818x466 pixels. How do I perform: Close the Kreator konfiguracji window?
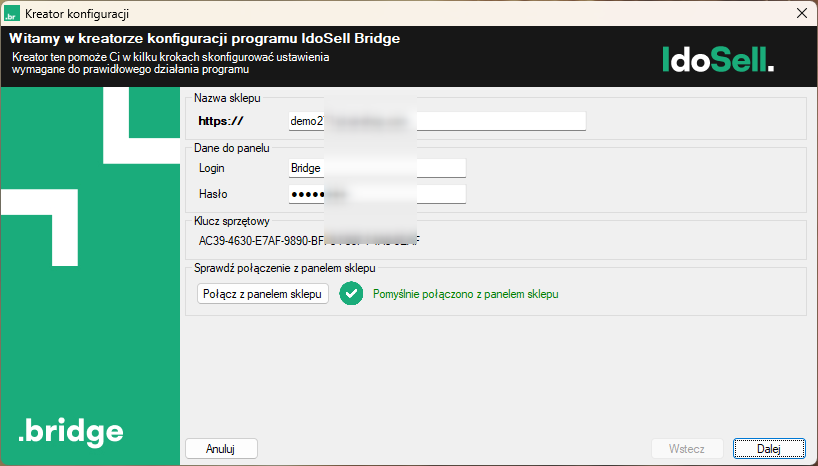pyautogui.click(x=802, y=14)
